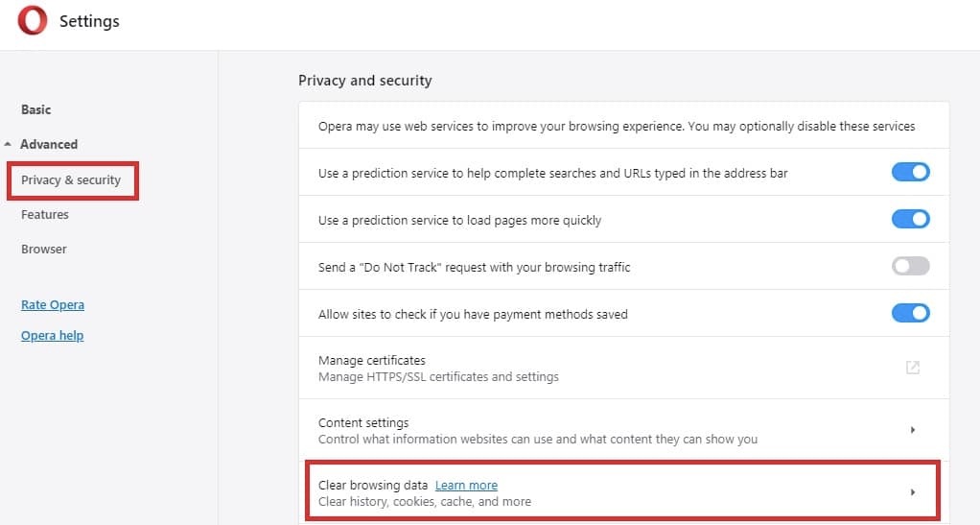Open the Basic settings section
Screen dimensions: 980x525
(36, 109)
